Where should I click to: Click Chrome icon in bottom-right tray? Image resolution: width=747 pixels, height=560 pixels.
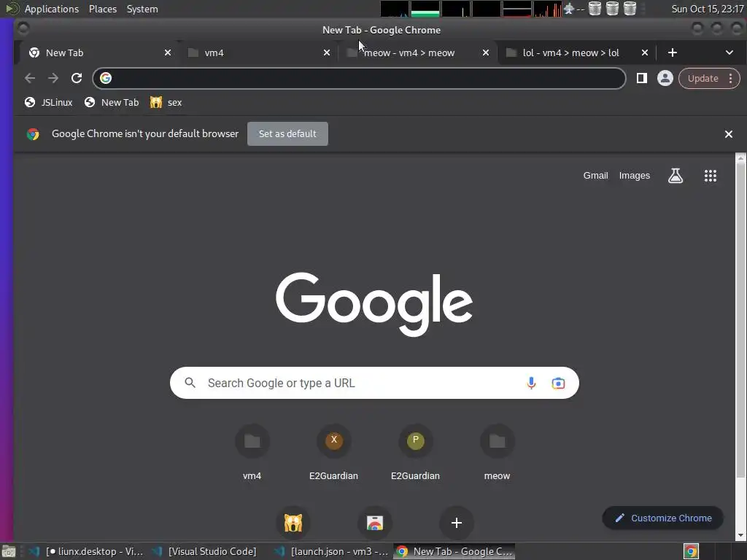click(691, 551)
